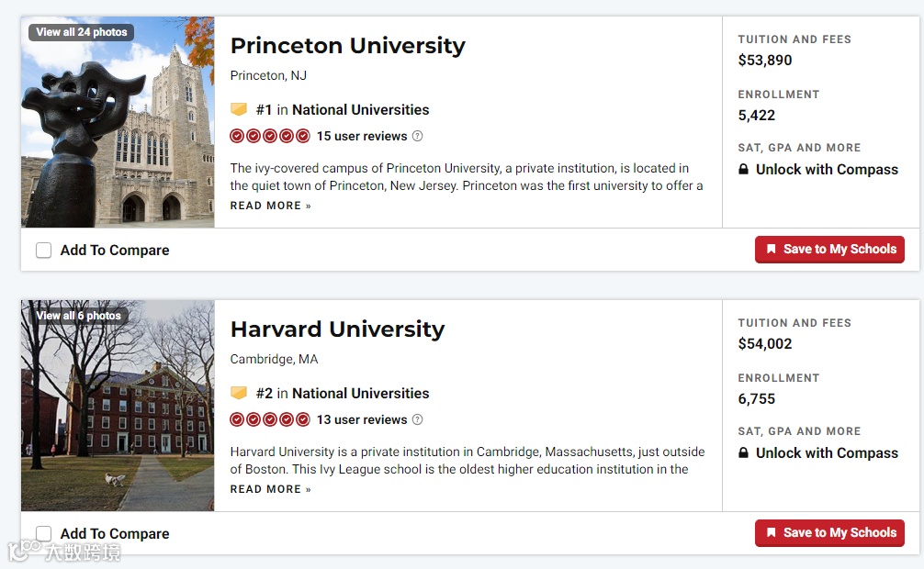The width and height of the screenshot is (924, 569).
Task: Click the help icon next to 13 user reviews
Action: [x=417, y=419]
